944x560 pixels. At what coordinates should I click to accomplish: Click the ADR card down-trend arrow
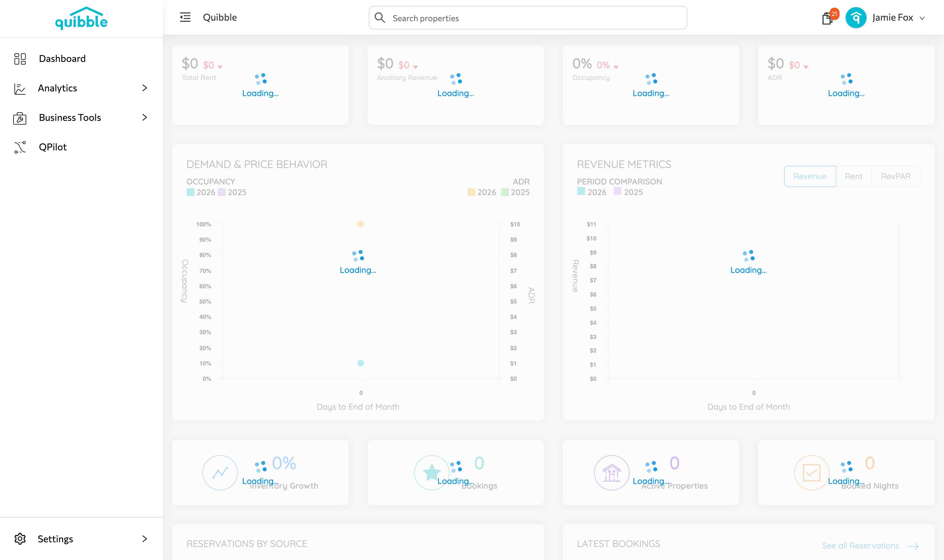click(x=806, y=67)
